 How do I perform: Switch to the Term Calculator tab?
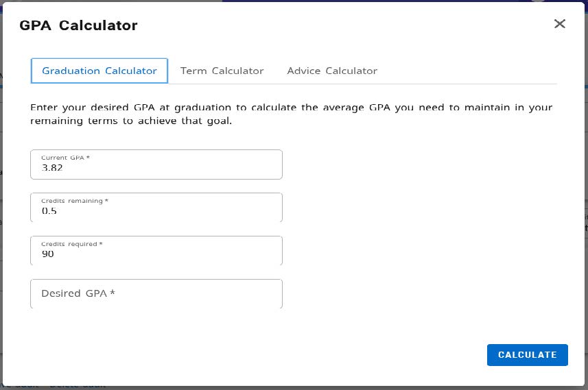(222, 71)
